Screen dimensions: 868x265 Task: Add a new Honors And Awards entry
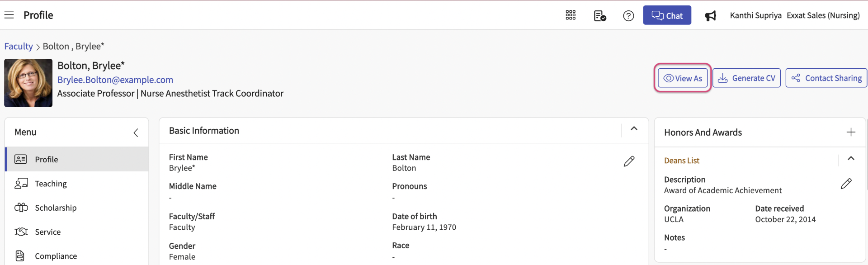tap(851, 132)
